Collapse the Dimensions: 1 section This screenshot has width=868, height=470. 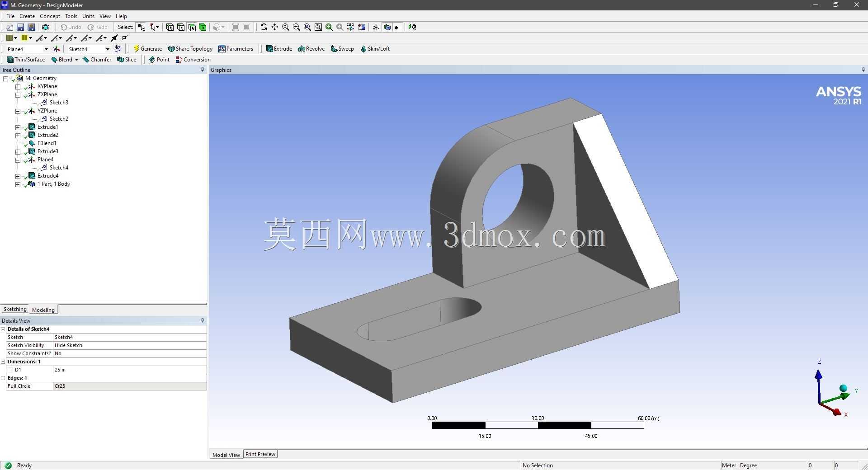coord(3,362)
